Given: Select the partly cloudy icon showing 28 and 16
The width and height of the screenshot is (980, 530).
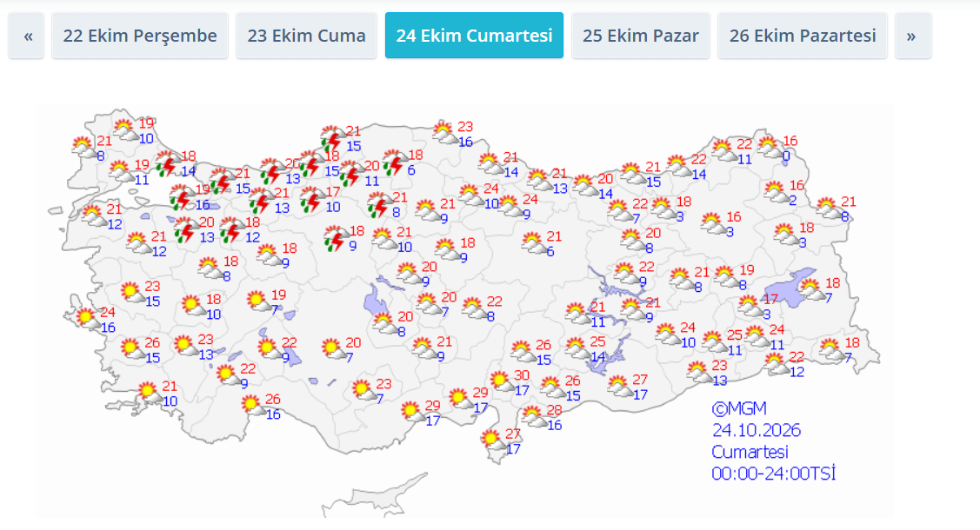Looking at the screenshot, I should click(535, 416).
